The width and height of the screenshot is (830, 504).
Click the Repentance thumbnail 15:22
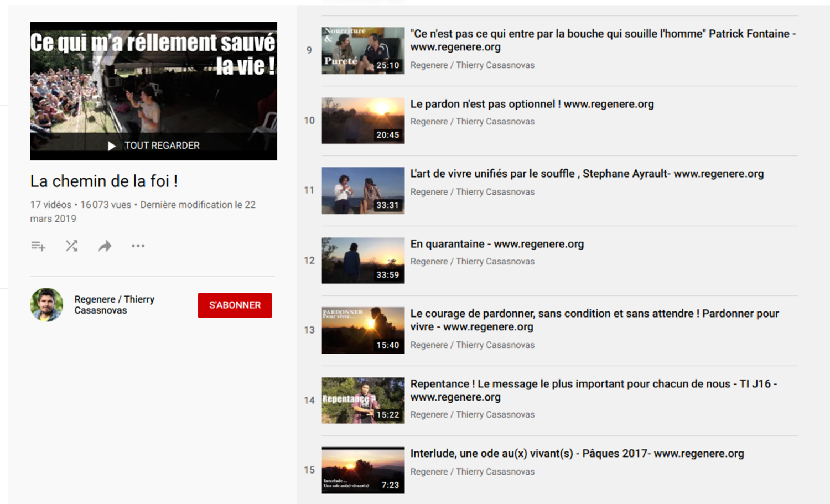click(x=363, y=401)
